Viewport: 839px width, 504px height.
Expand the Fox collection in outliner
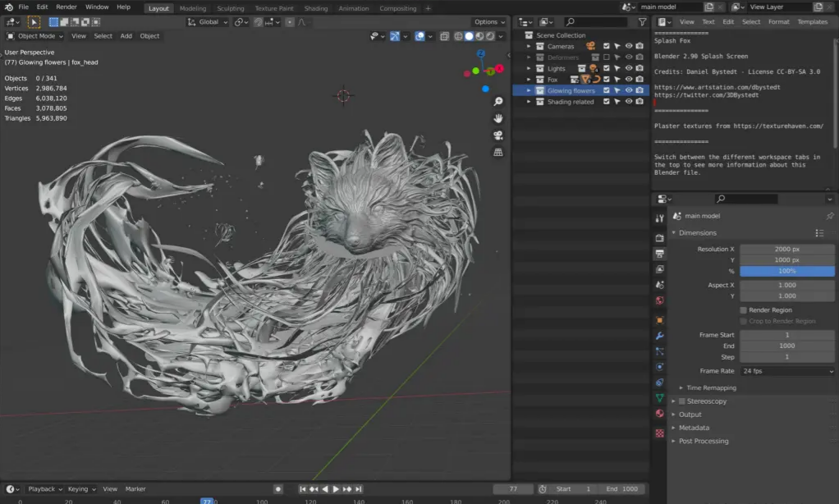pyautogui.click(x=529, y=79)
